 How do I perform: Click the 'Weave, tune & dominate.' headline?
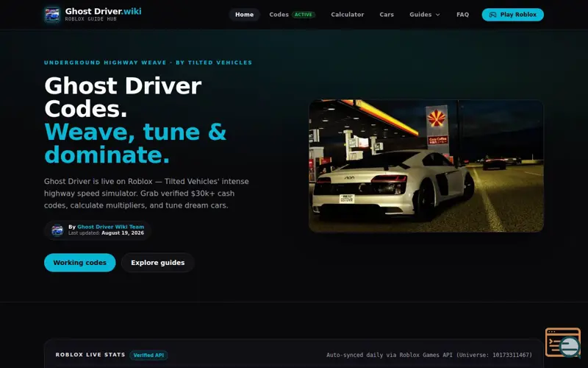pyautogui.click(x=135, y=143)
